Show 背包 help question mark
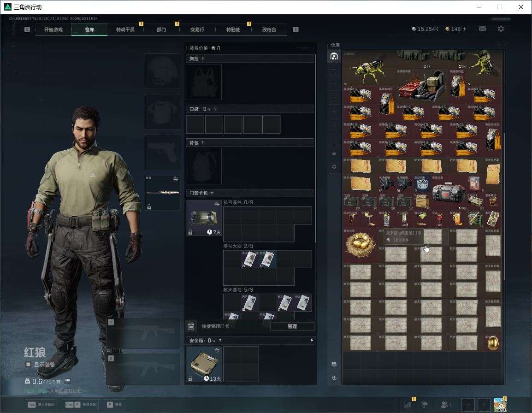Image resolution: width=532 pixels, height=413 pixels. click(x=202, y=143)
